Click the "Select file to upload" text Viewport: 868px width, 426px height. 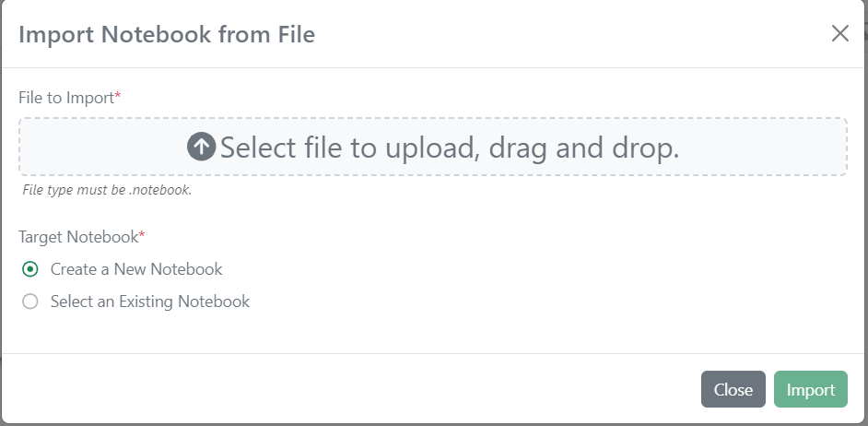point(346,147)
